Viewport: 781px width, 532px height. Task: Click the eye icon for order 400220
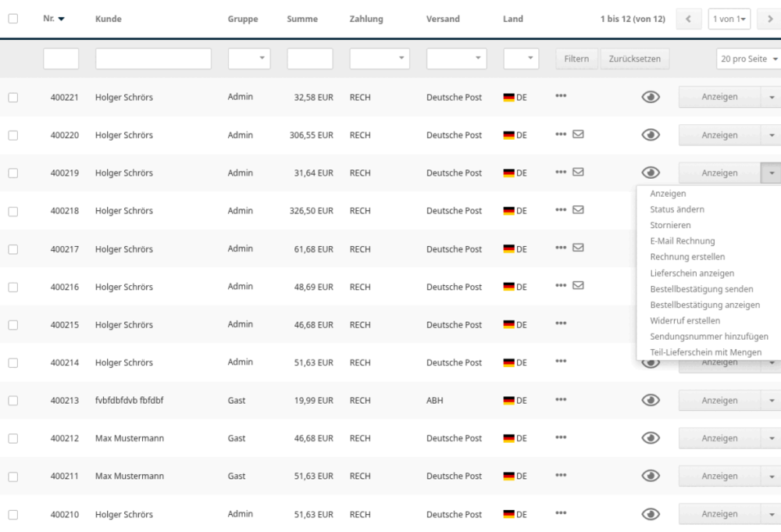click(x=651, y=135)
